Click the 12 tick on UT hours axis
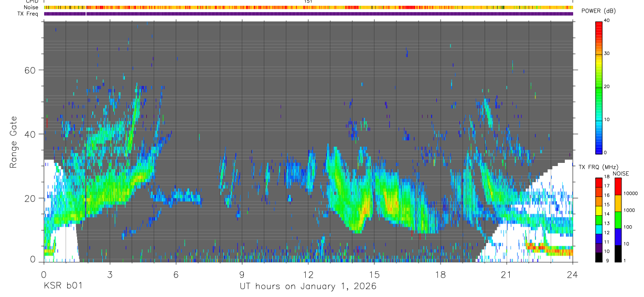This screenshot has width=644, height=297. (308, 274)
